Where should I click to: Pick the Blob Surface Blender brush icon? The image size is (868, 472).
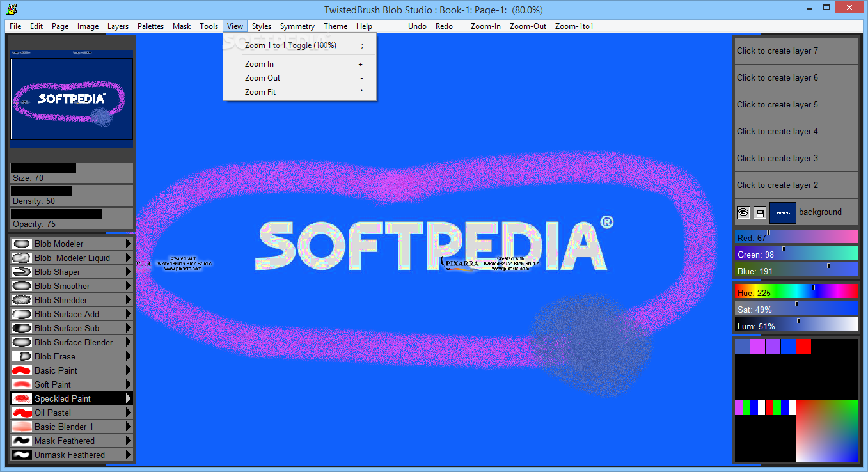(22, 342)
